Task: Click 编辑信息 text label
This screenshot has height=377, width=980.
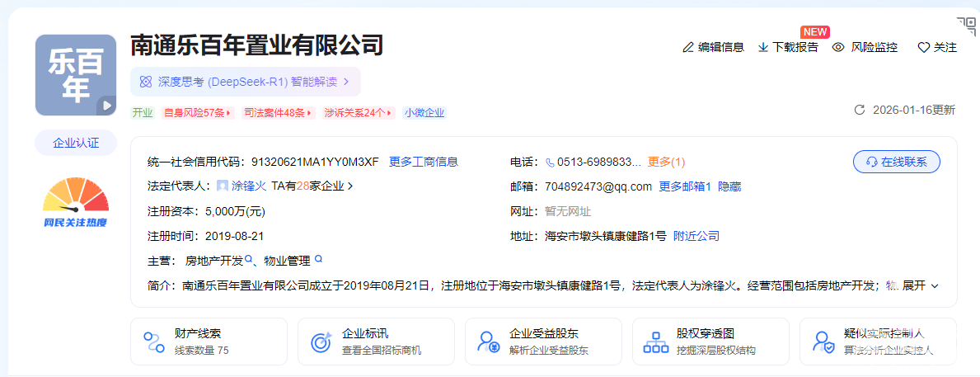Action: (x=720, y=47)
